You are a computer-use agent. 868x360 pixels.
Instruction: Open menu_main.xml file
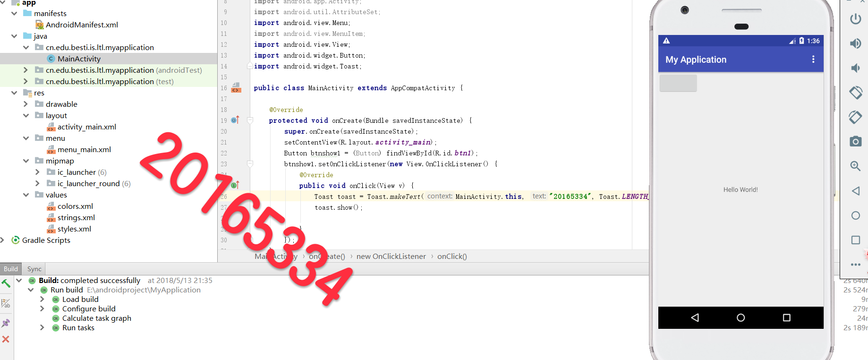pyautogui.click(x=84, y=149)
